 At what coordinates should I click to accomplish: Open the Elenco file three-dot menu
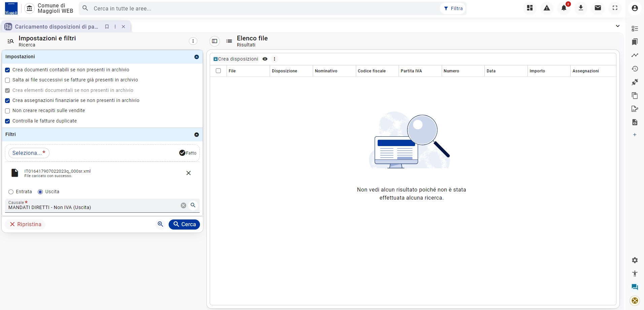coord(274,59)
